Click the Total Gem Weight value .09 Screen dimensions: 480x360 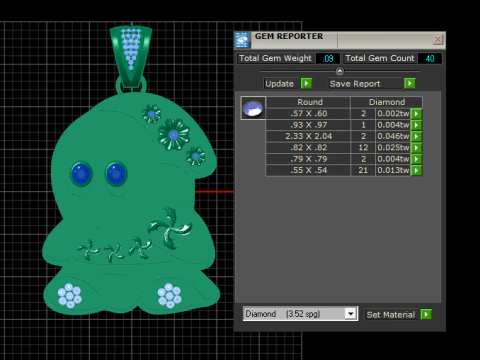(328, 58)
